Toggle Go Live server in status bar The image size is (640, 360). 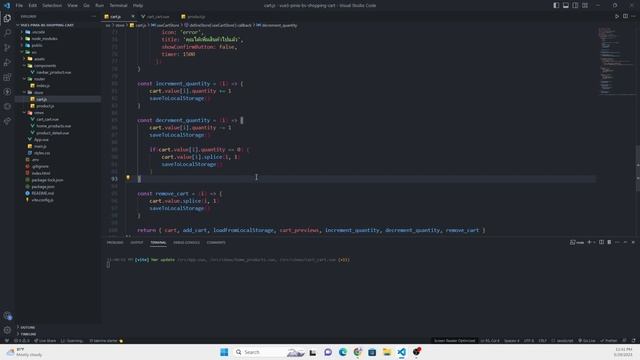point(587,340)
